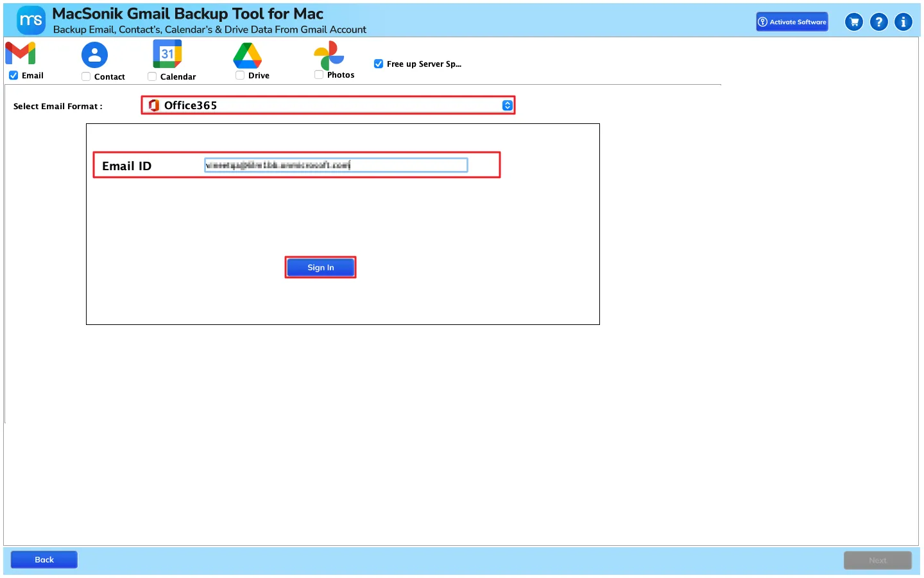Screen dimensions: 924x578
Task: Toggle the Free up Server Space checkbox
Action: tap(379, 64)
